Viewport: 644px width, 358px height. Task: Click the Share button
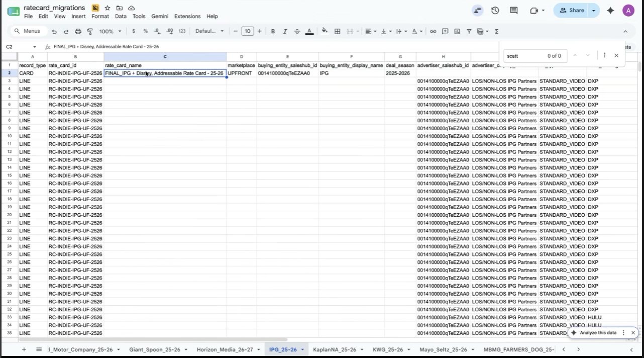571,10
